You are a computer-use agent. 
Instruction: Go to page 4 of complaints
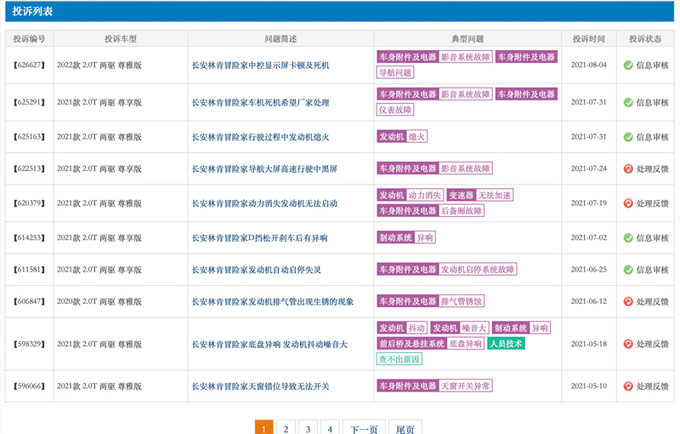(330, 428)
